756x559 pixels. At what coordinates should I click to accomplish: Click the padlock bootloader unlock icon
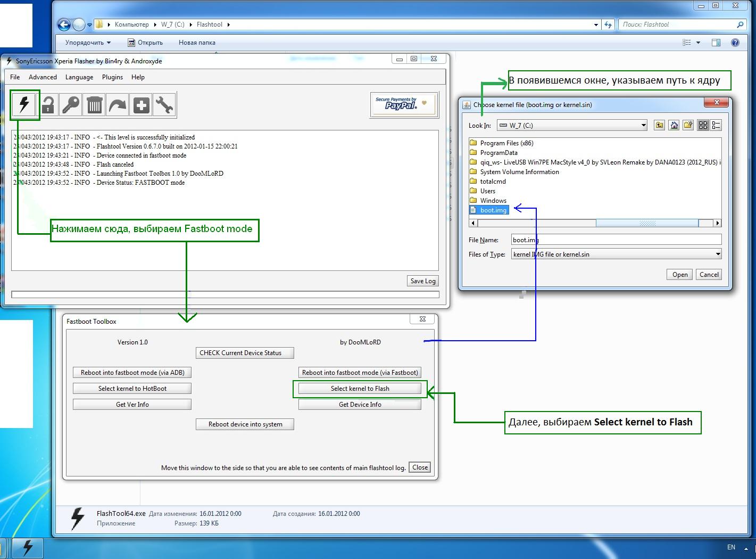(x=48, y=104)
